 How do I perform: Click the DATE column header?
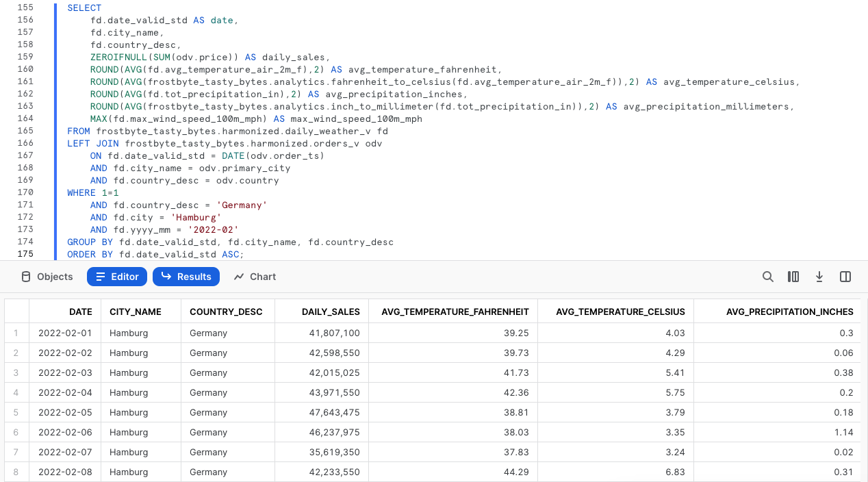pyautogui.click(x=80, y=311)
